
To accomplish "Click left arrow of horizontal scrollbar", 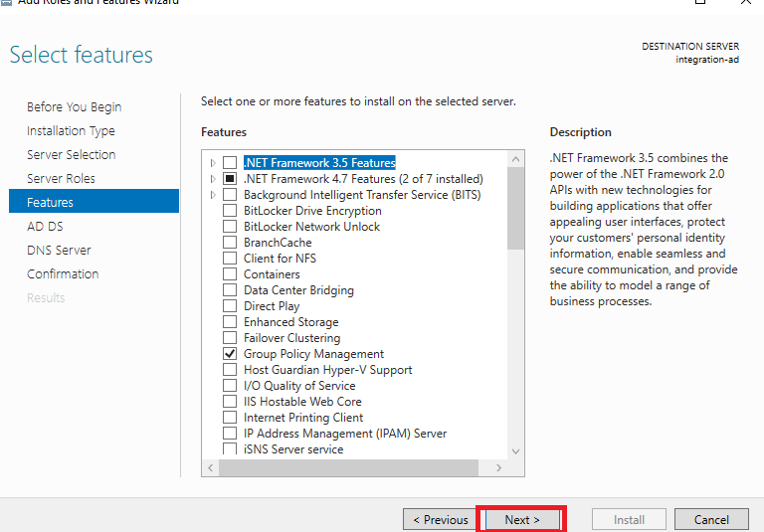I will point(211,467).
